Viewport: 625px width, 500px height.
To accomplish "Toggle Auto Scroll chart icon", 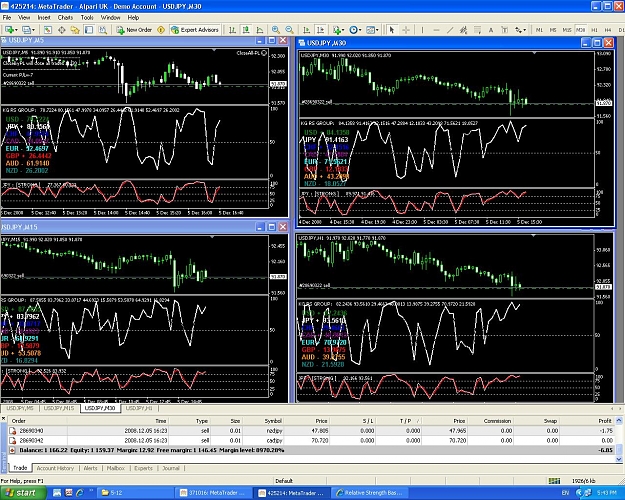I will click(306, 30).
